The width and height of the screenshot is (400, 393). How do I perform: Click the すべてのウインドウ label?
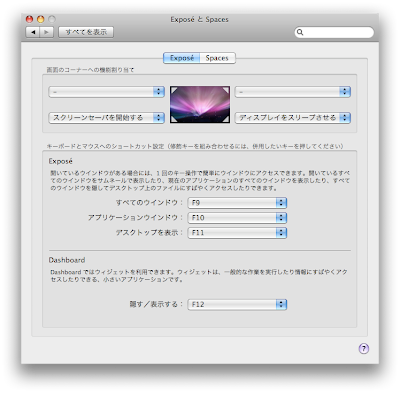149,203
